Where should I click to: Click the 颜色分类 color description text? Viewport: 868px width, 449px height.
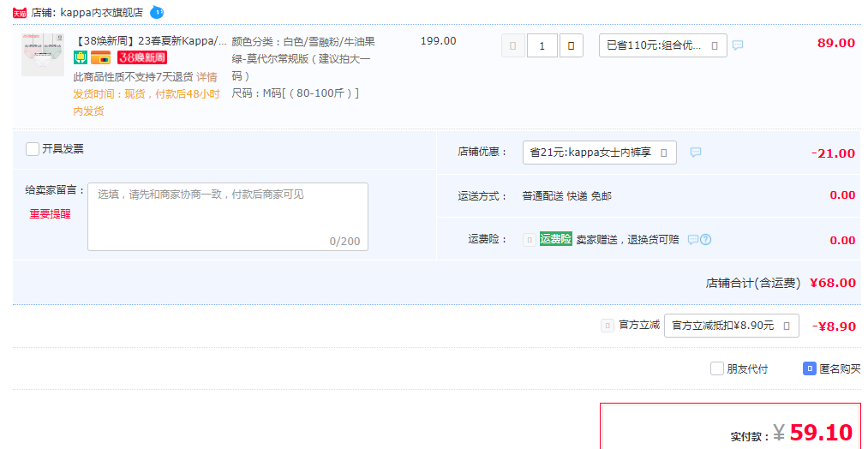tap(303, 58)
